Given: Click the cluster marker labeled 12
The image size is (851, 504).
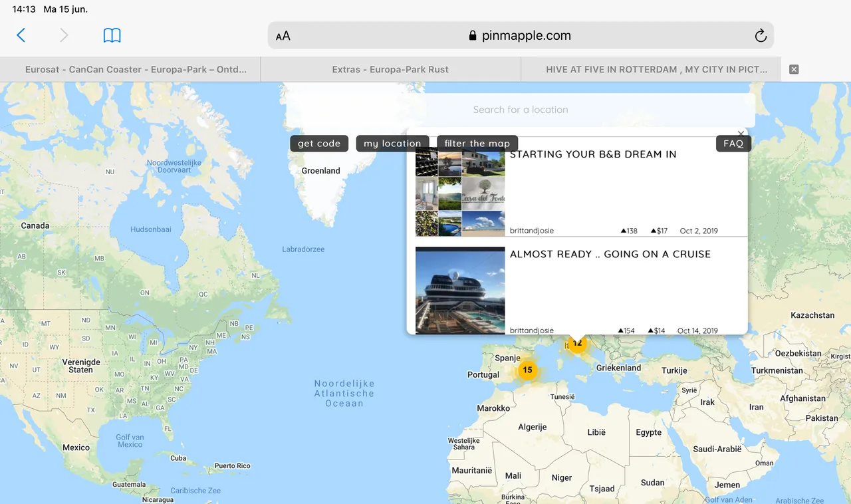Looking at the screenshot, I should coord(577,343).
